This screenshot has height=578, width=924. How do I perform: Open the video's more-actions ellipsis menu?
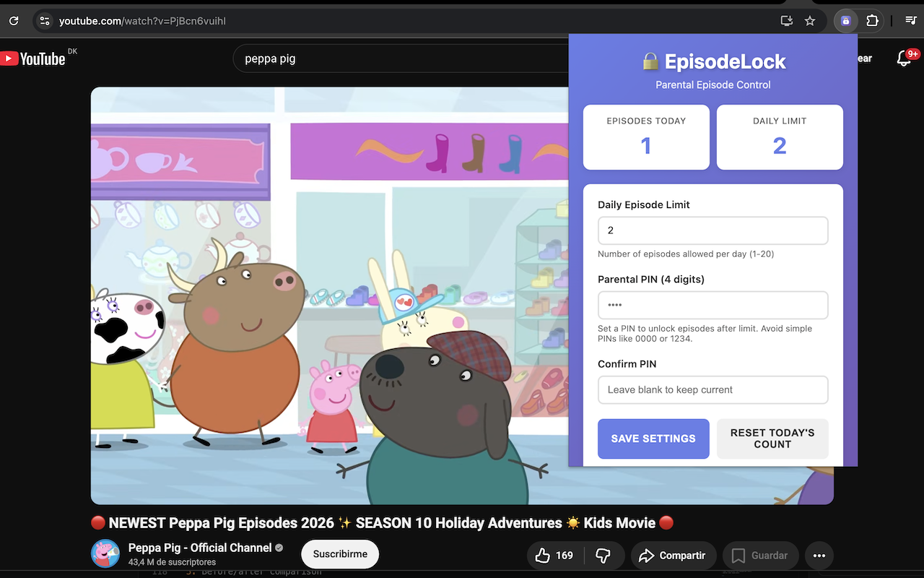coord(819,556)
